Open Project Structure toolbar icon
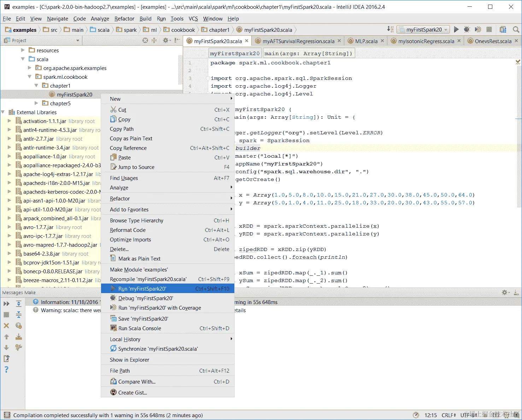This screenshot has height=420, width=522. [x=503, y=29]
